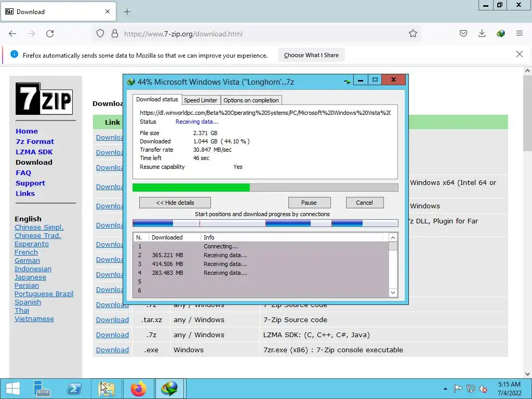Switch to Firefox in the taskbar
532x399 pixels.
[138, 389]
